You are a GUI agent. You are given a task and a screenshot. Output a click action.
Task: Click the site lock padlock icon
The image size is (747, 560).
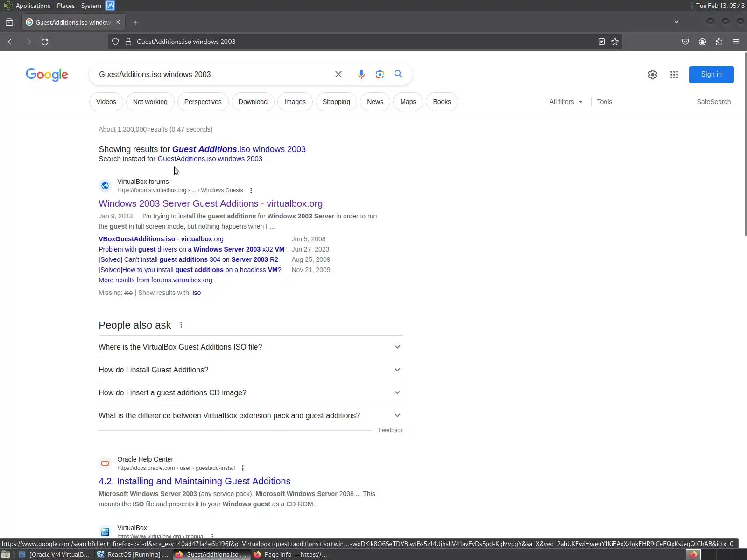(x=128, y=42)
